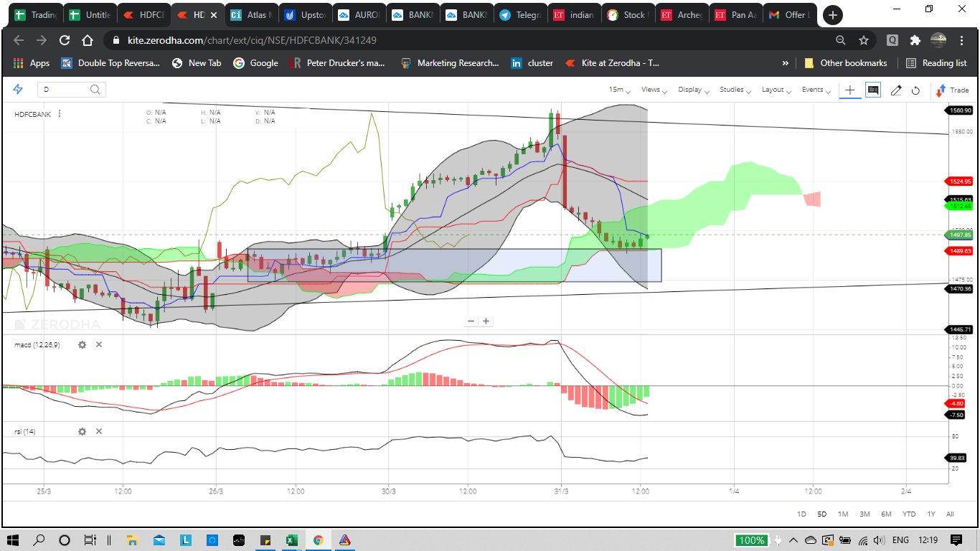Switch to the Stock browser tab

pos(628,14)
